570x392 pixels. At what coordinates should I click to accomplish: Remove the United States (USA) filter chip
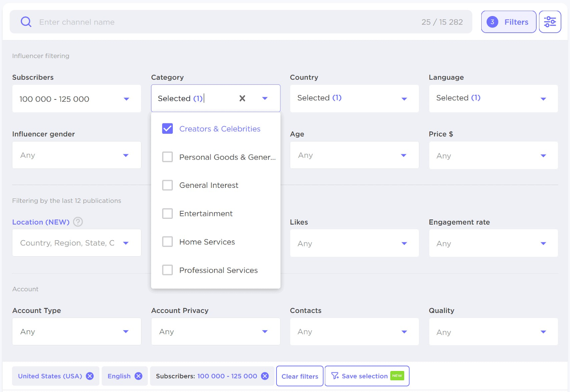pyautogui.click(x=90, y=376)
